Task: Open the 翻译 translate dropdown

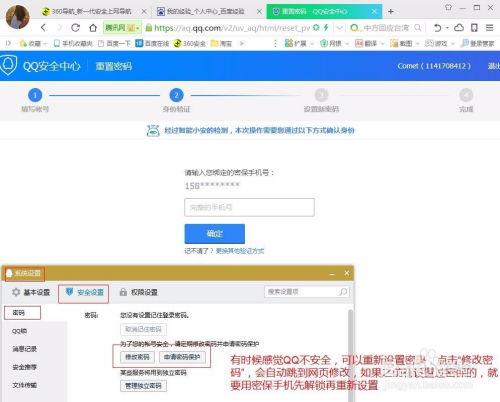Action: tap(369, 43)
